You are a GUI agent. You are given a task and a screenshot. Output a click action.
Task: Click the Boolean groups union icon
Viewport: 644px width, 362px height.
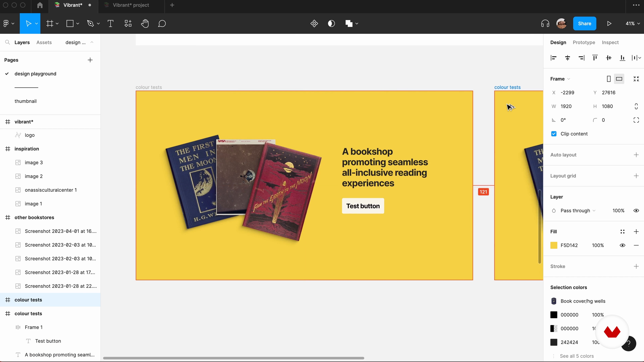point(349,23)
